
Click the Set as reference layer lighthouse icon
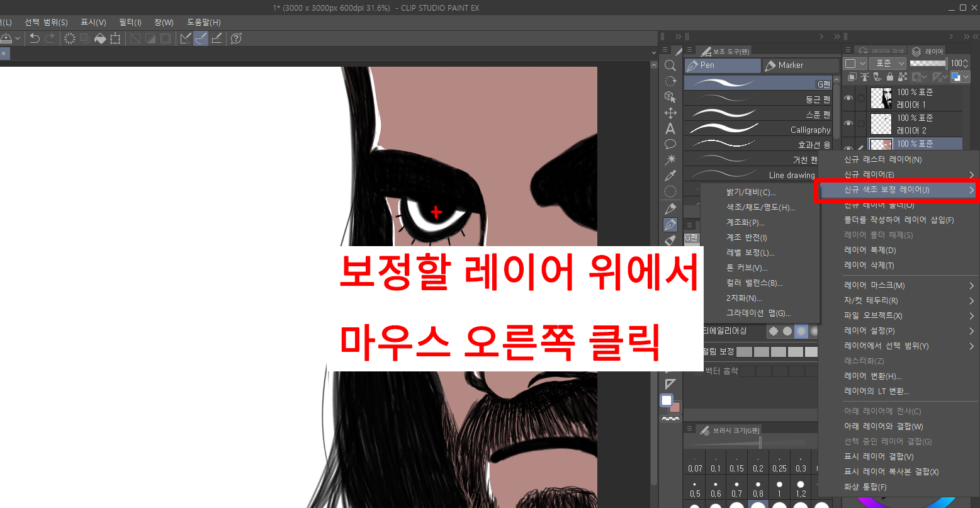(865, 77)
